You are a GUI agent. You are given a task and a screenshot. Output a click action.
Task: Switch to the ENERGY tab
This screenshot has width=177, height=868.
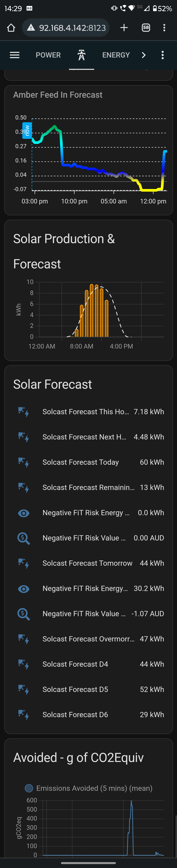tap(116, 55)
